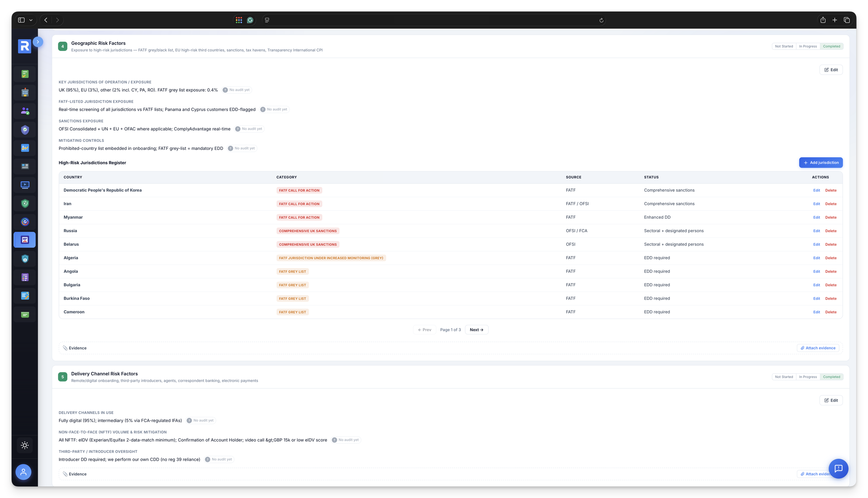Open the green shield refresh sidebar icon

(x=25, y=203)
